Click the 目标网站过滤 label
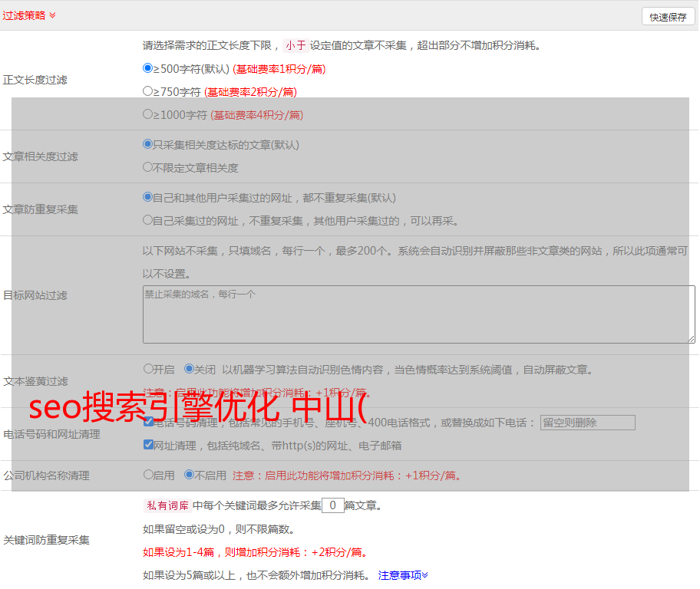700x589 pixels. click(x=35, y=295)
